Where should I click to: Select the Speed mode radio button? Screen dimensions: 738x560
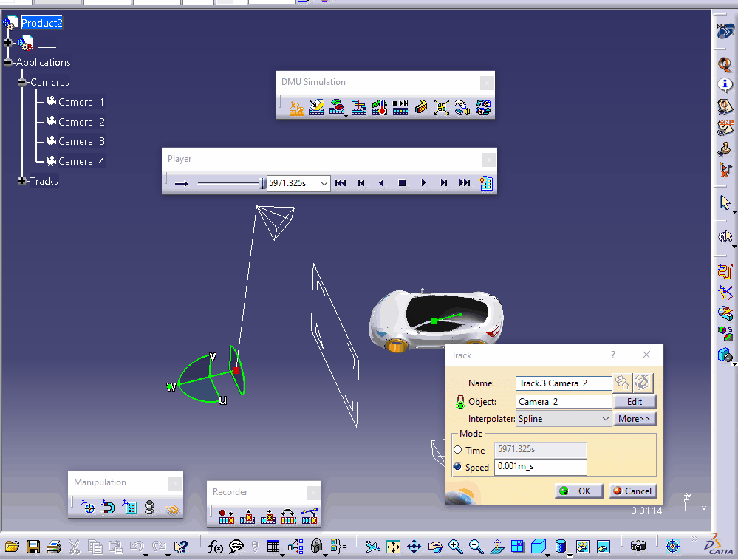point(457,467)
